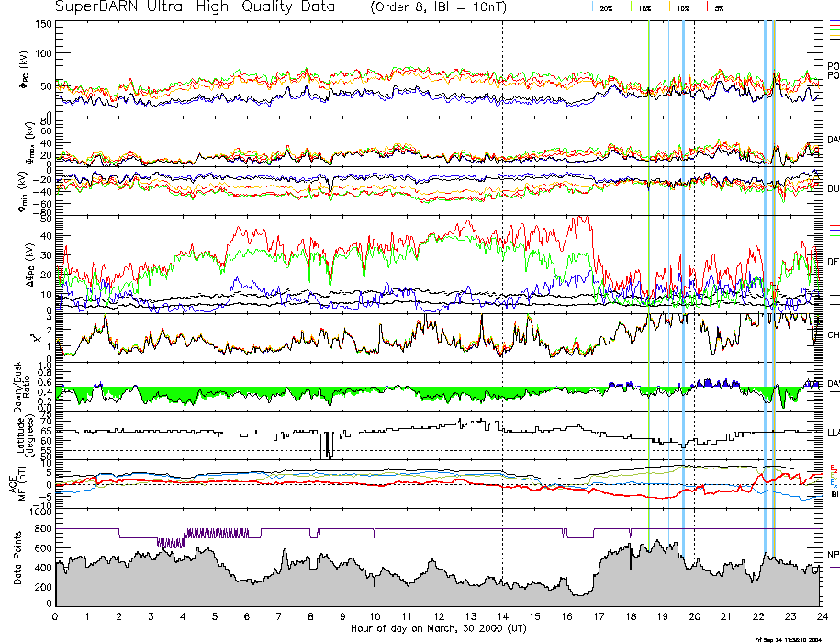
Task: Select the 10% legend entry
Action: click(681, 7)
